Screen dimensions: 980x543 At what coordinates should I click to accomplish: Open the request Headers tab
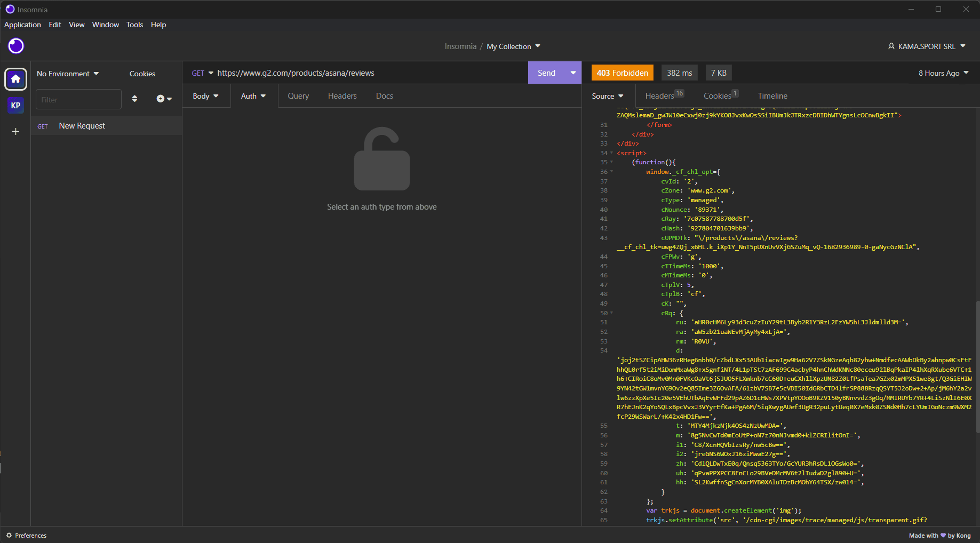[342, 96]
